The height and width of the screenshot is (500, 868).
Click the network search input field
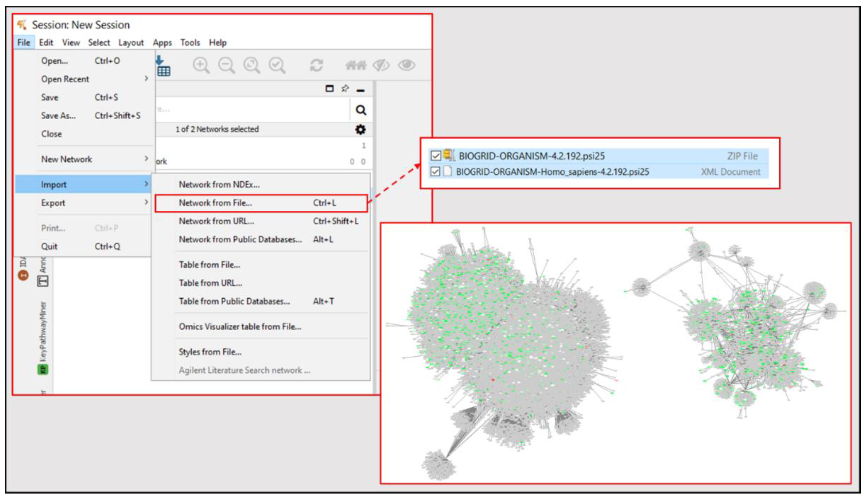tap(253, 110)
